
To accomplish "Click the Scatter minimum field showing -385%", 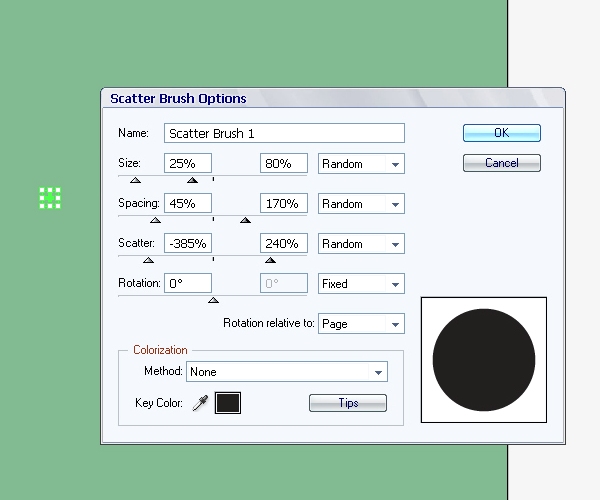I will click(x=188, y=243).
